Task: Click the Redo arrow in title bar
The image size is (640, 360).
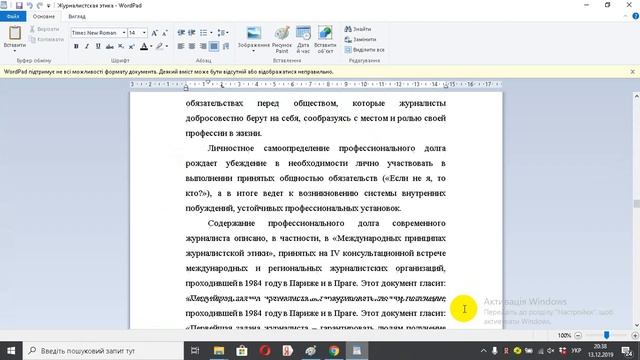Action: [x=40, y=5]
